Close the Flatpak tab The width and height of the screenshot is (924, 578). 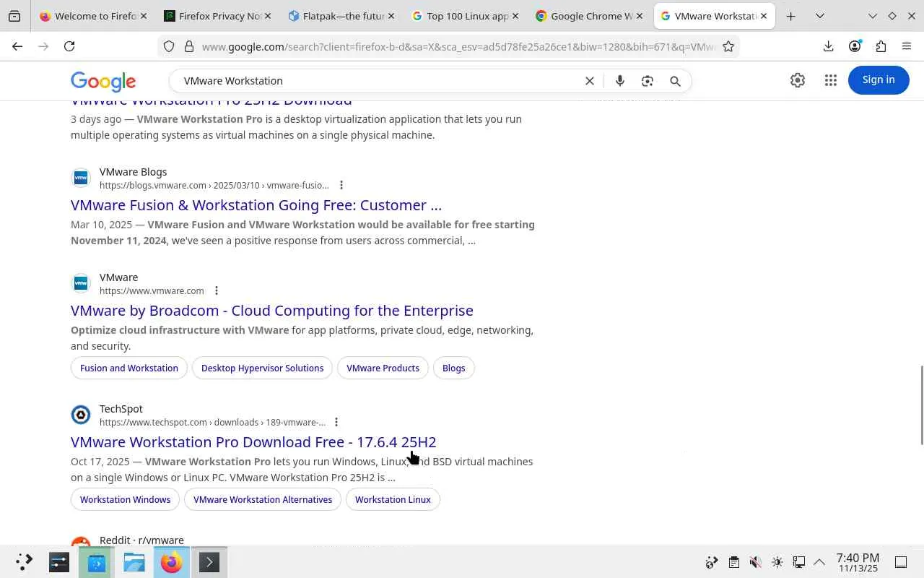pos(391,16)
